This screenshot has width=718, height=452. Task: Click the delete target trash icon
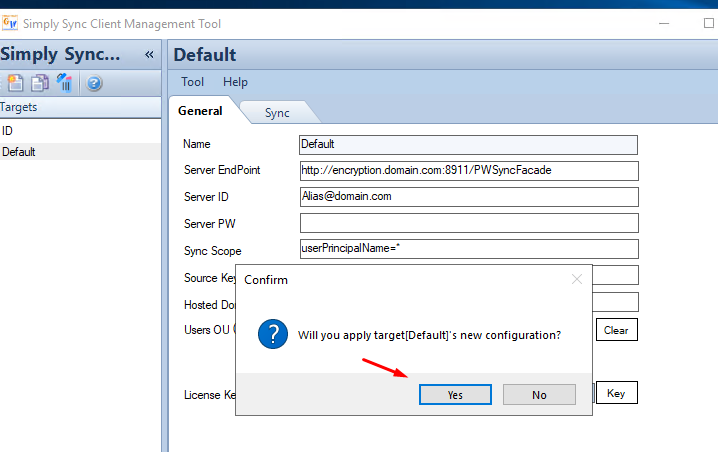coord(65,83)
